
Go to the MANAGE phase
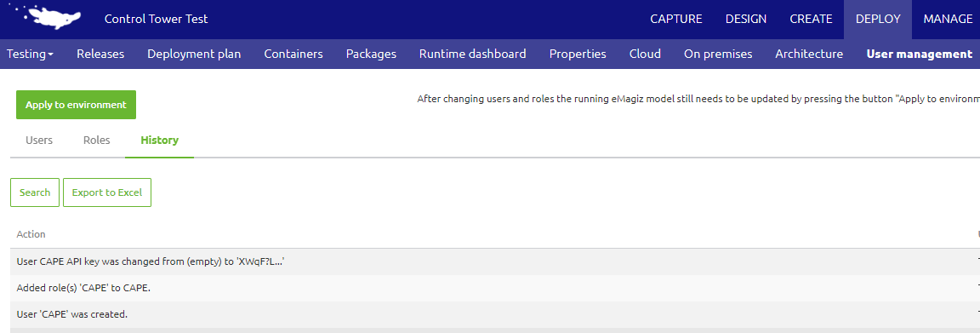click(948, 19)
